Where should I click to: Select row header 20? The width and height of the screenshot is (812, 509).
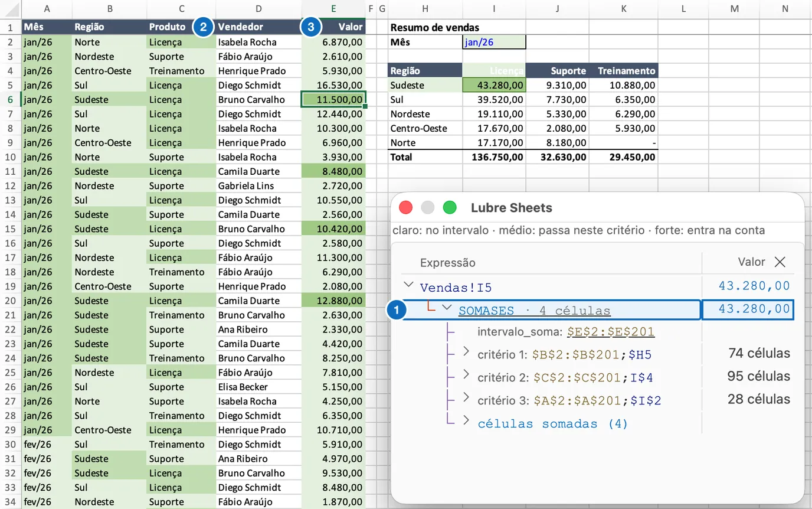(x=11, y=301)
